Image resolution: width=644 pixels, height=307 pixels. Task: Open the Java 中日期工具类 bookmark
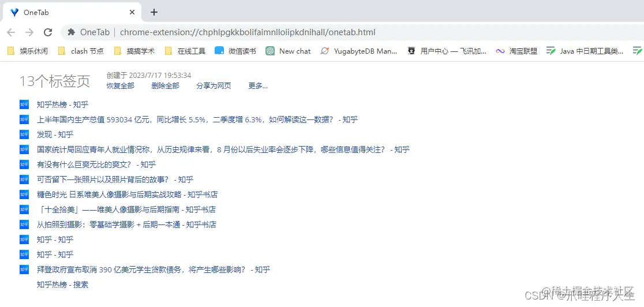click(585, 51)
